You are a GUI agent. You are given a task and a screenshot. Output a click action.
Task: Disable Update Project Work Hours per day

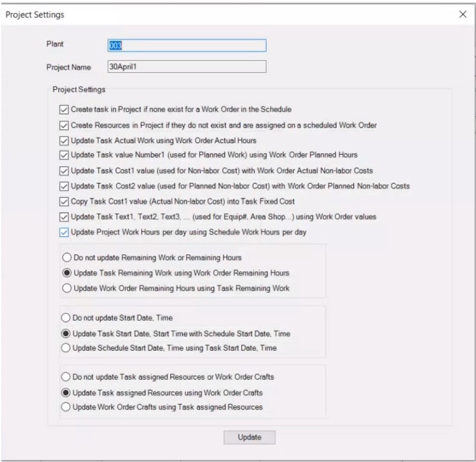coord(64,232)
